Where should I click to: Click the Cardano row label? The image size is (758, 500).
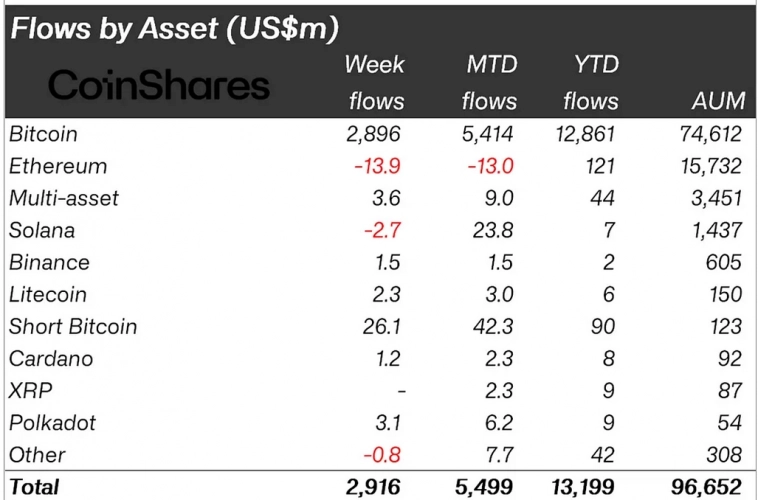[48, 358]
